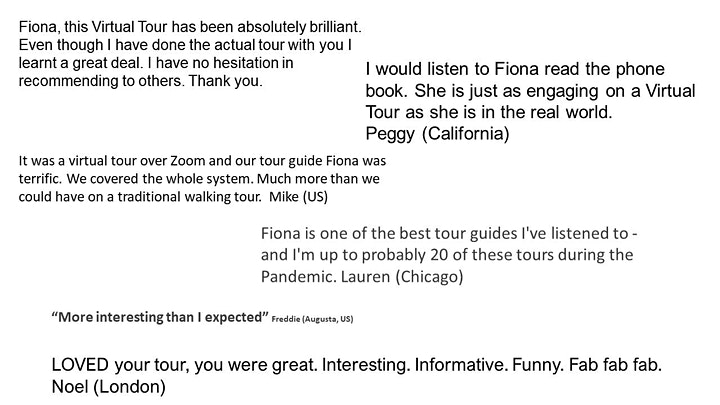720x405 pixels.
Task: Click the small Freddie (Augusta, US) attribution
Action: [x=312, y=319]
